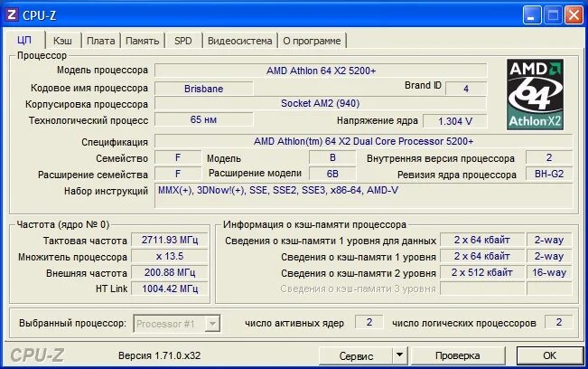
Task: Click the Dual Core Processor 5200+ specification field
Action: click(363, 141)
